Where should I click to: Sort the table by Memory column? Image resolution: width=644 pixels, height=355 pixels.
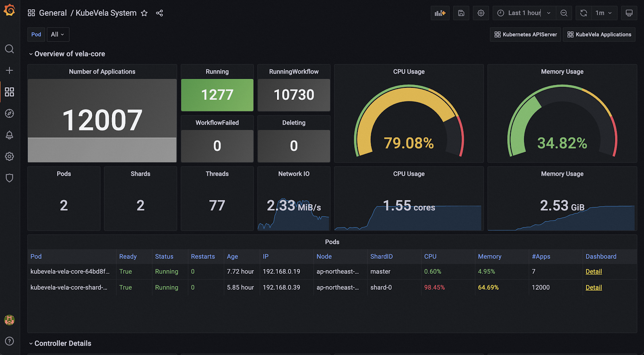489,256
